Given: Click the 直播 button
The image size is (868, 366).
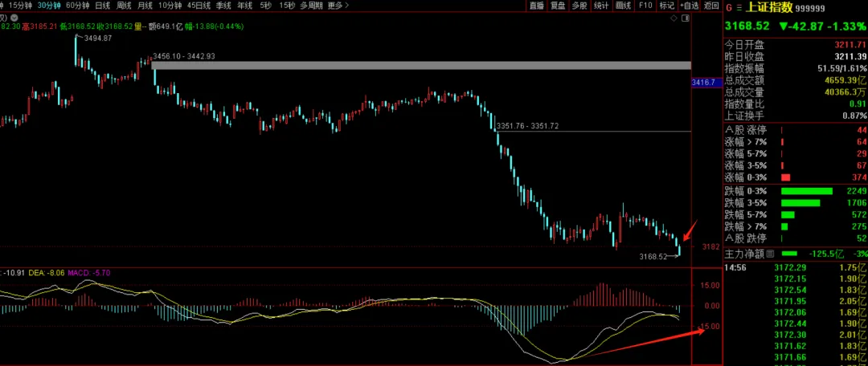Looking at the screenshot, I should [536, 6].
